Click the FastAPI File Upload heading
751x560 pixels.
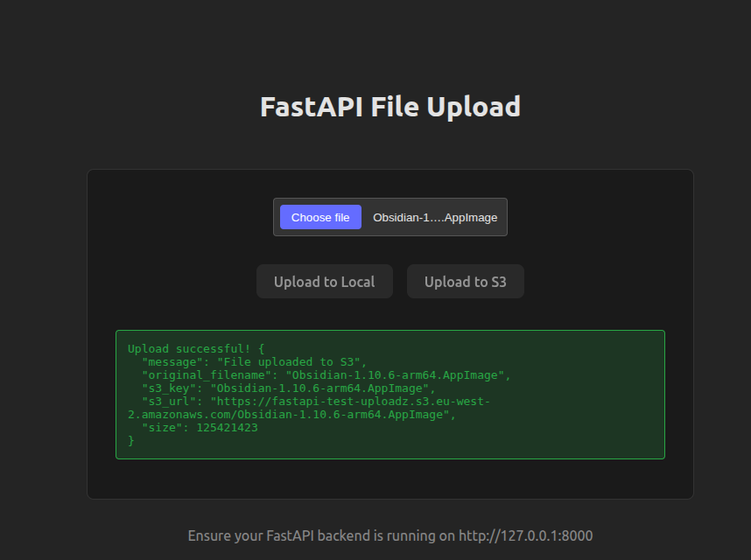(x=390, y=107)
